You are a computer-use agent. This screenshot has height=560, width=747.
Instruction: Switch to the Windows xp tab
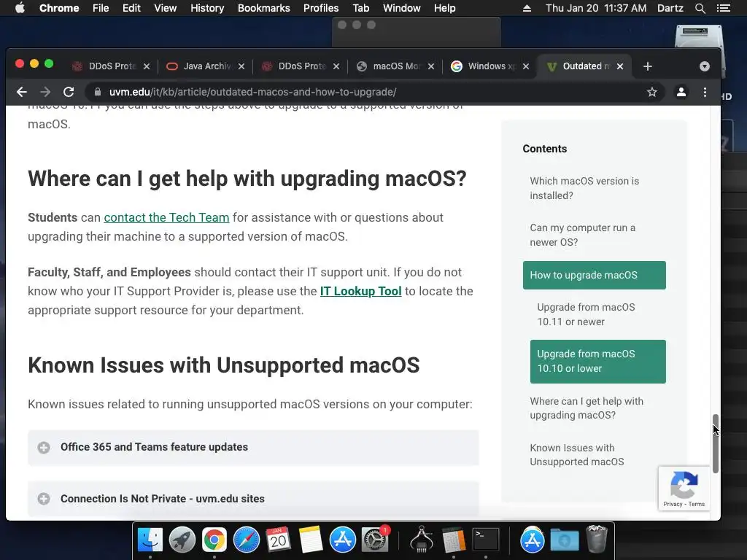tap(491, 66)
